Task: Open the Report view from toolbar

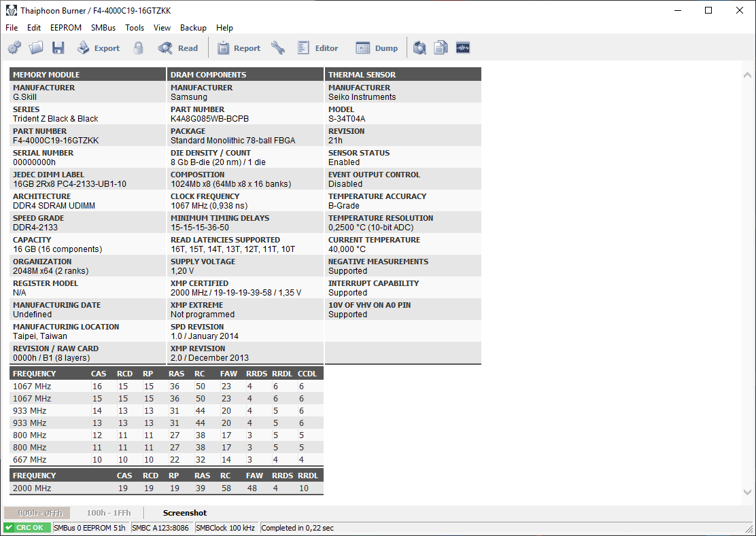Action: [x=239, y=48]
